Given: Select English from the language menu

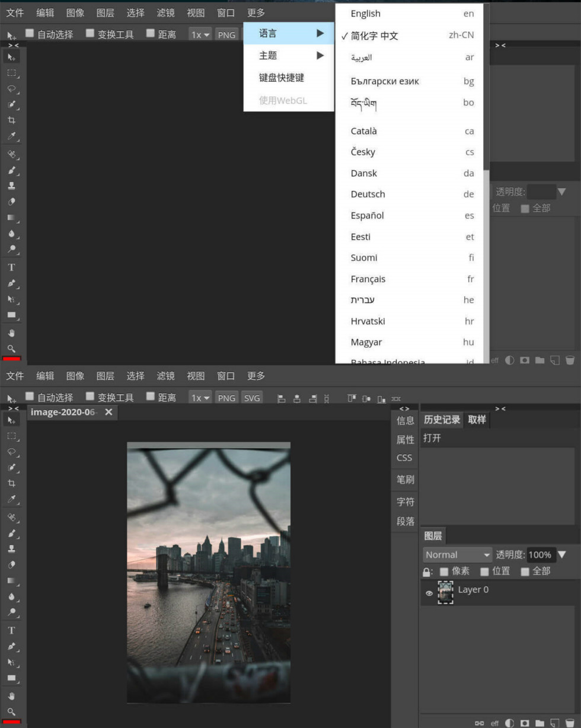Looking at the screenshot, I should (x=365, y=13).
